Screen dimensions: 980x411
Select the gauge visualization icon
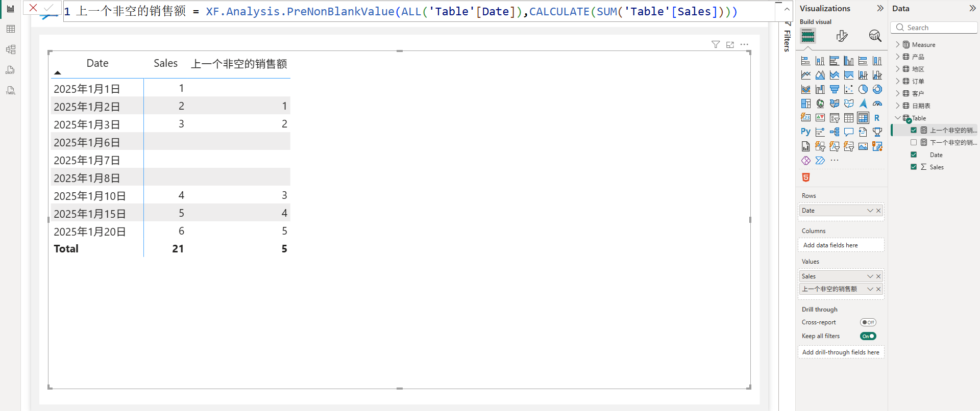coord(877,104)
